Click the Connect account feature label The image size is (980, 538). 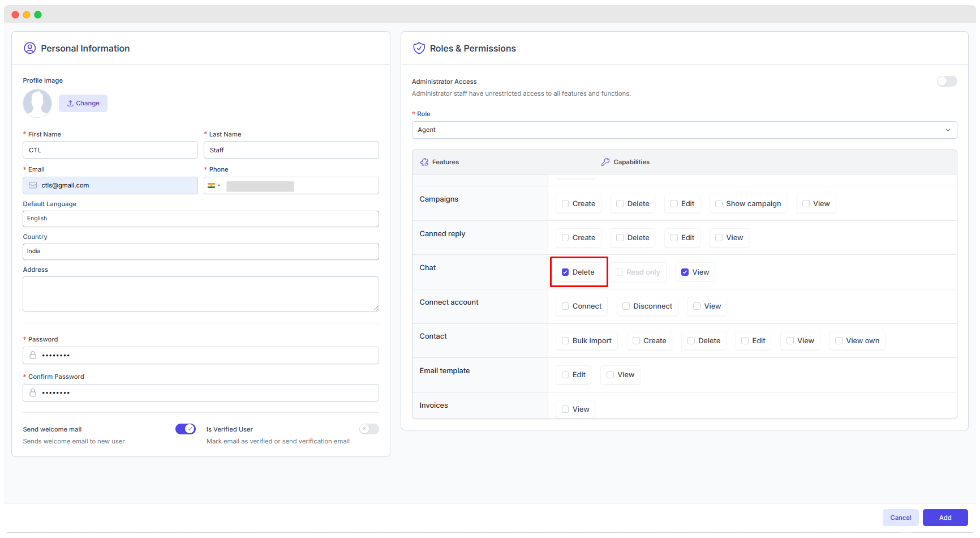tap(449, 302)
